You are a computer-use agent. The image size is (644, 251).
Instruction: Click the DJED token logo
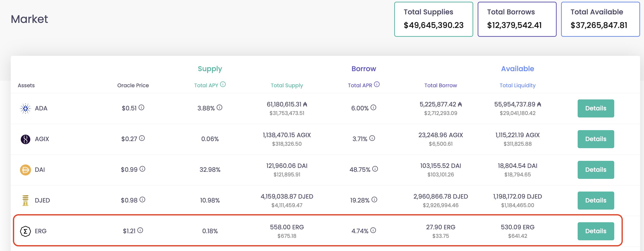tap(25, 201)
